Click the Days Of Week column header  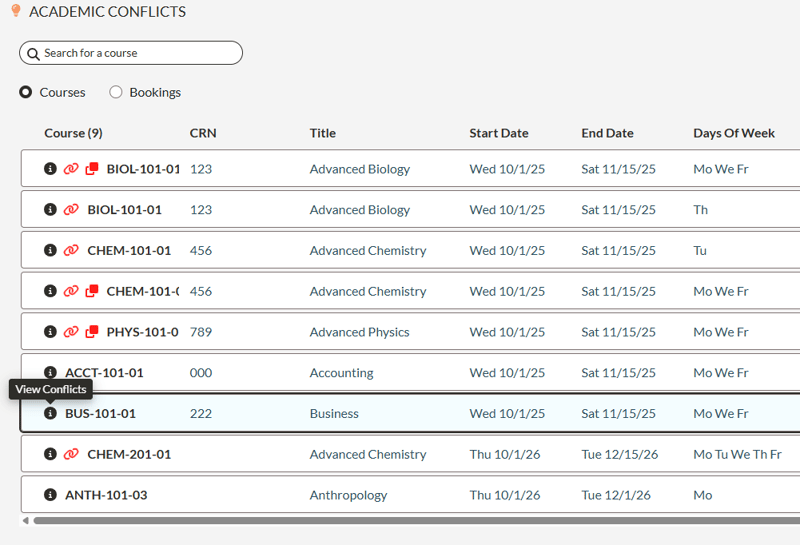pos(733,133)
